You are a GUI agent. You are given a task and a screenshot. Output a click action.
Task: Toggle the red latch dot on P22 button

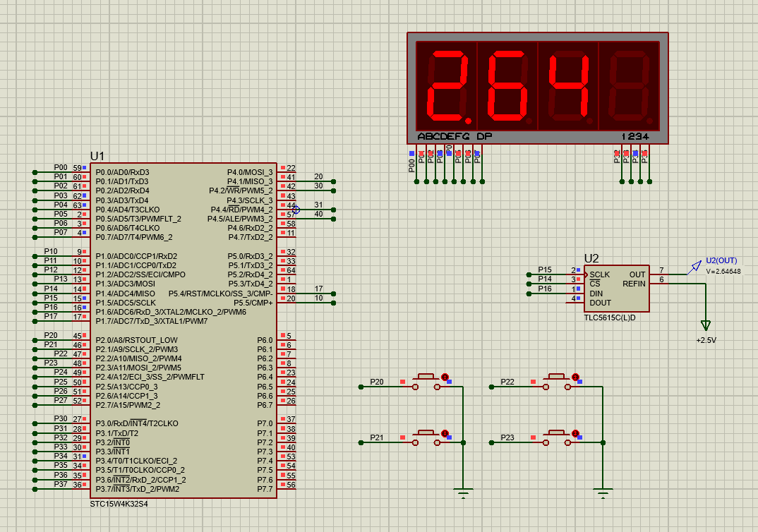pyautogui.click(x=575, y=377)
